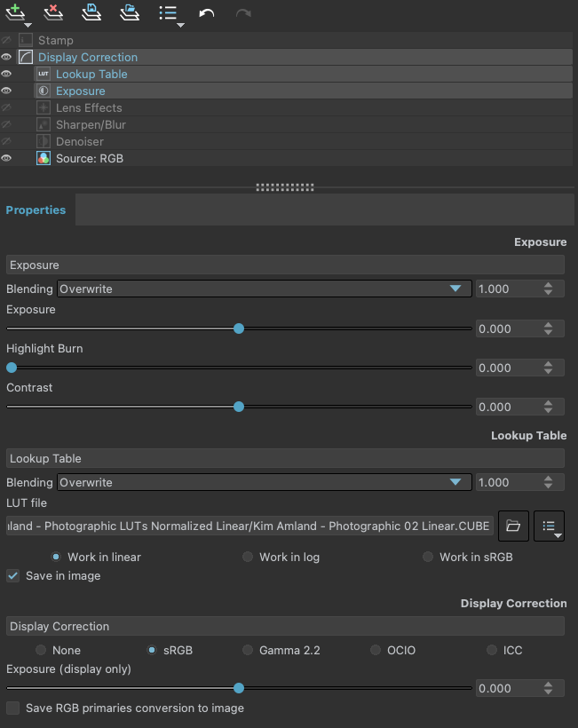Open the layer list options dropdown in toolbar
The width and height of the screenshot is (578, 728).
pos(170,13)
